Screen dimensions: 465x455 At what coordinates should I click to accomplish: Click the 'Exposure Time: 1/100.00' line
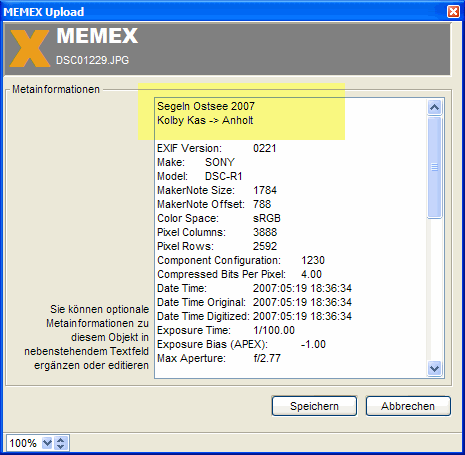coord(226,330)
